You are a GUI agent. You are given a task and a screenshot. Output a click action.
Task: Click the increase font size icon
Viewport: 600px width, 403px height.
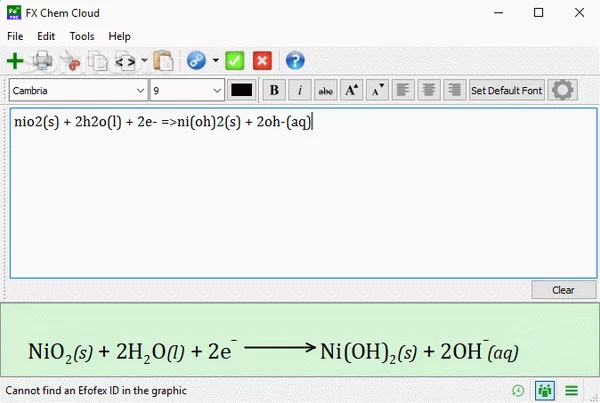[x=351, y=90]
